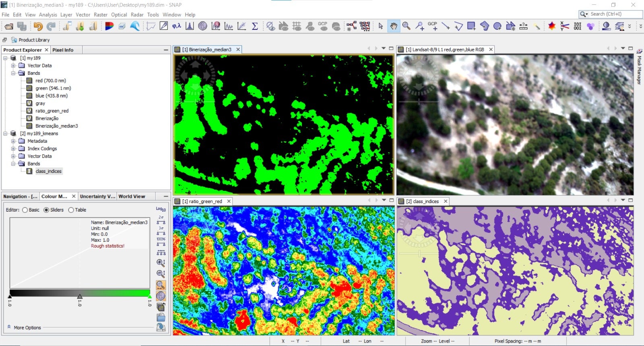
Task: Select the Table editor radio button
Action: click(71, 210)
